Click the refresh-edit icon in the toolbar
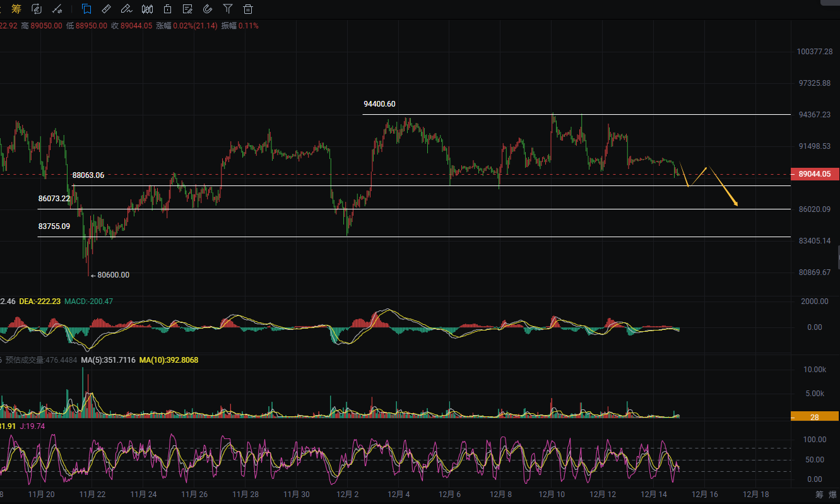This screenshot has width=840, height=504. 37,9
